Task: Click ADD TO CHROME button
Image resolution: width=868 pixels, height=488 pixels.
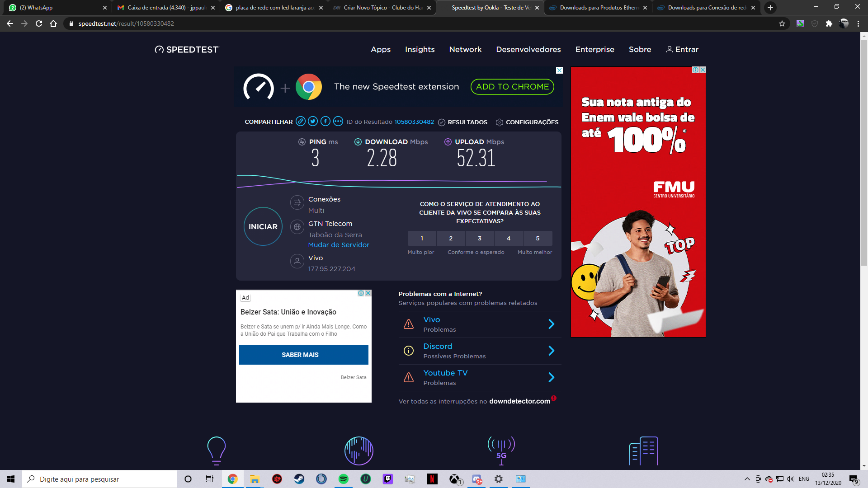Action: (x=512, y=87)
